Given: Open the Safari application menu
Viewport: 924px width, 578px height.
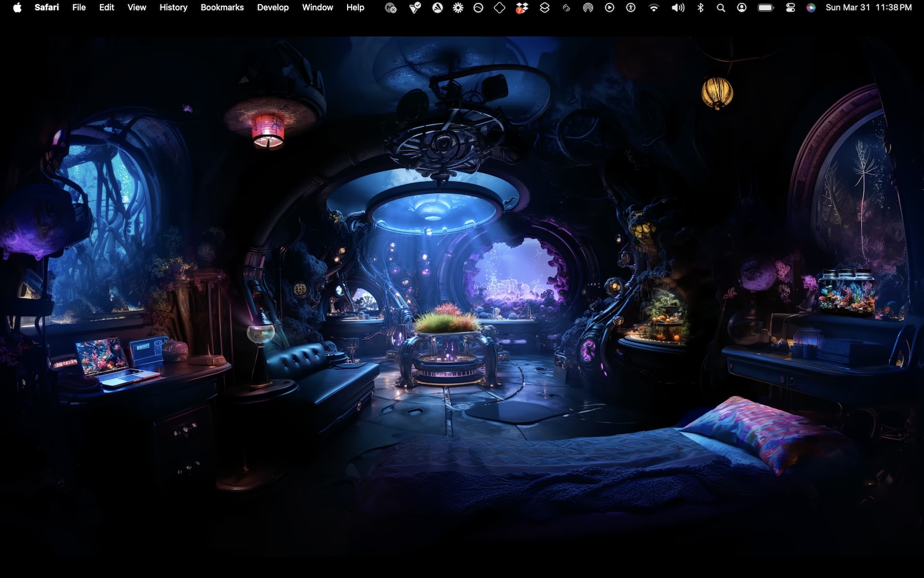Looking at the screenshot, I should pyautogui.click(x=46, y=8).
